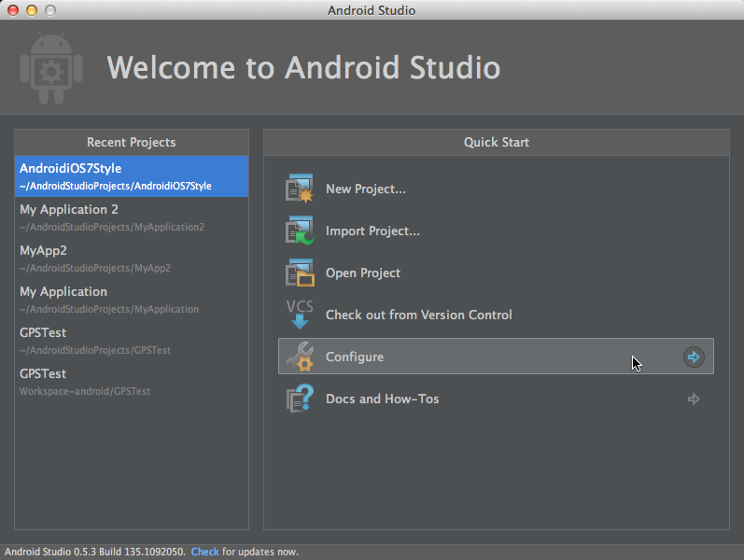Open GPSTest in AndroidStudioProjects folder
Image resolution: width=744 pixels, height=560 pixels.
(x=131, y=341)
